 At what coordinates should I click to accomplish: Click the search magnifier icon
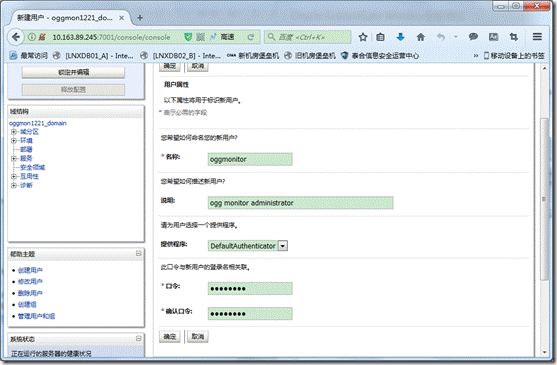tap(271, 37)
